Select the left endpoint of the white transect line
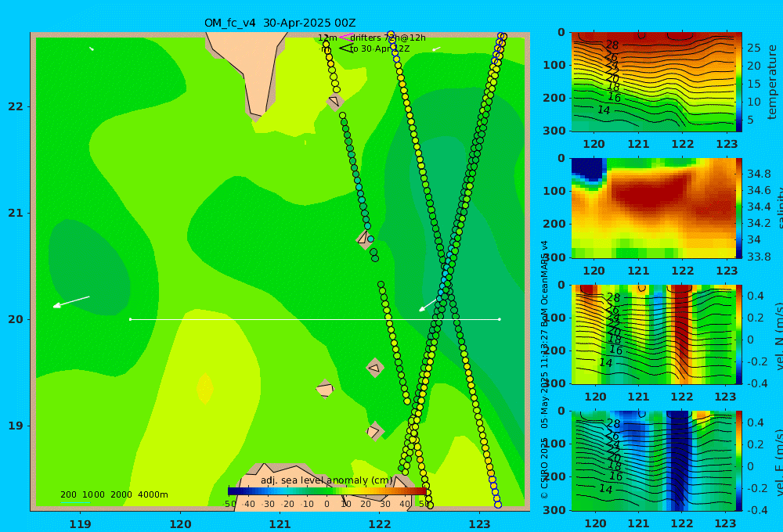783x532 pixels. [x=130, y=319]
